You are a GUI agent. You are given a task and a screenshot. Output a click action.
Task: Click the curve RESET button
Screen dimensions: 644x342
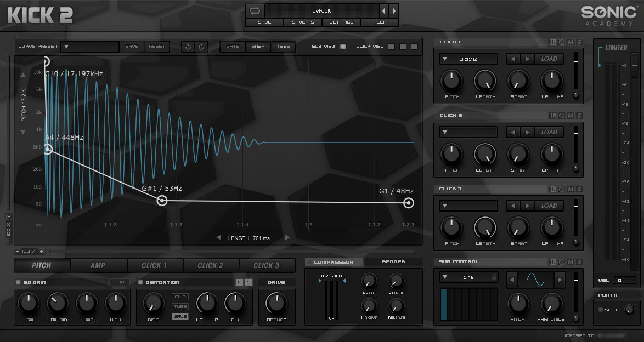[x=157, y=47]
